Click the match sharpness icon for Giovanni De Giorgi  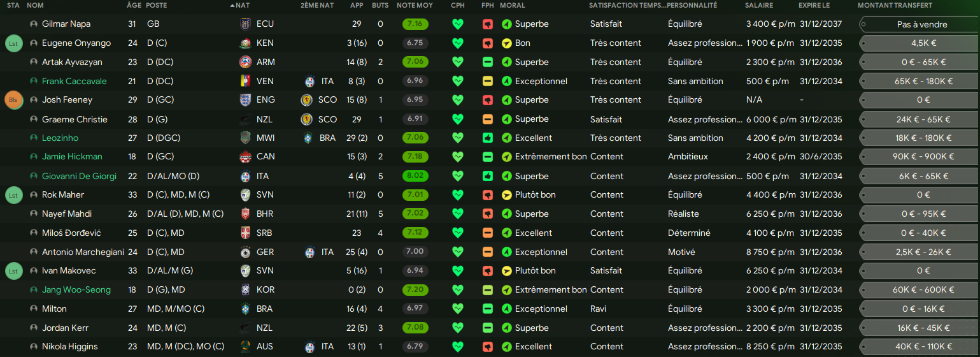pos(488,177)
